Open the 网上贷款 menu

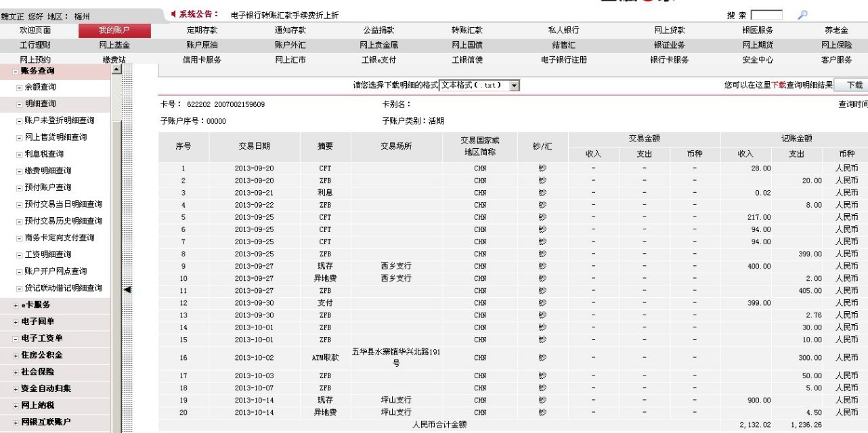pos(670,30)
